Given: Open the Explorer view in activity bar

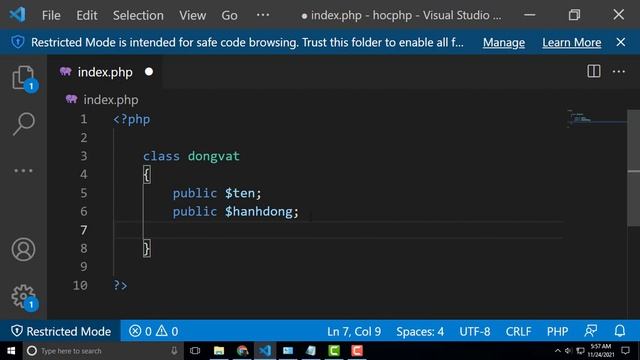Looking at the screenshot, I should [x=23, y=78].
